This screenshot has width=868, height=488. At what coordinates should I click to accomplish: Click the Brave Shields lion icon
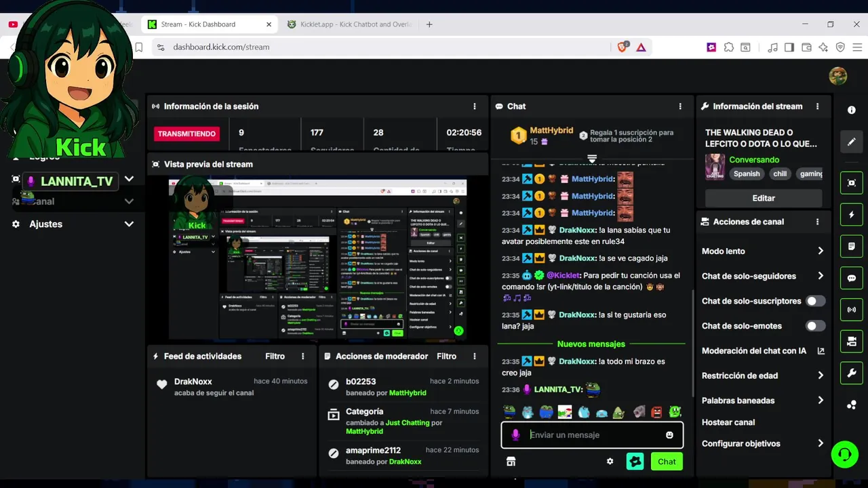coord(623,47)
